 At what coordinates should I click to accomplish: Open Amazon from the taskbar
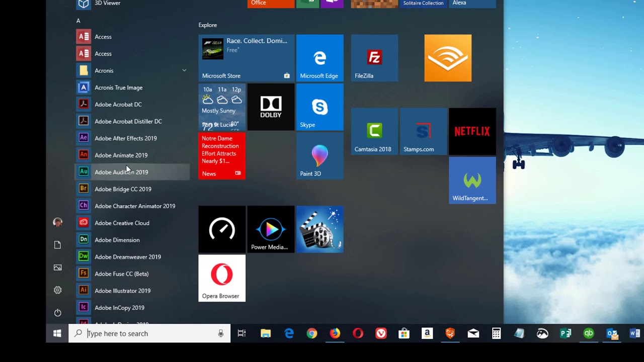tap(427, 333)
